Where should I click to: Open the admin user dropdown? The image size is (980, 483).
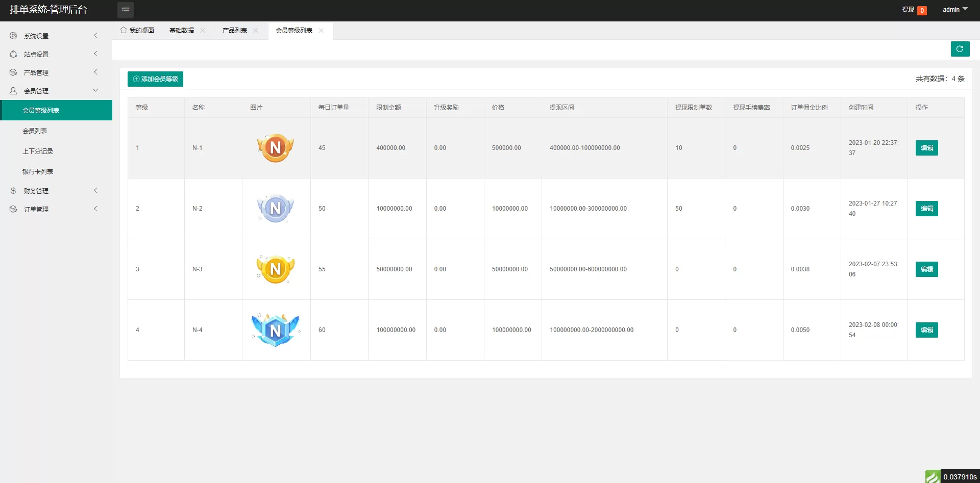click(x=954, y=10)
